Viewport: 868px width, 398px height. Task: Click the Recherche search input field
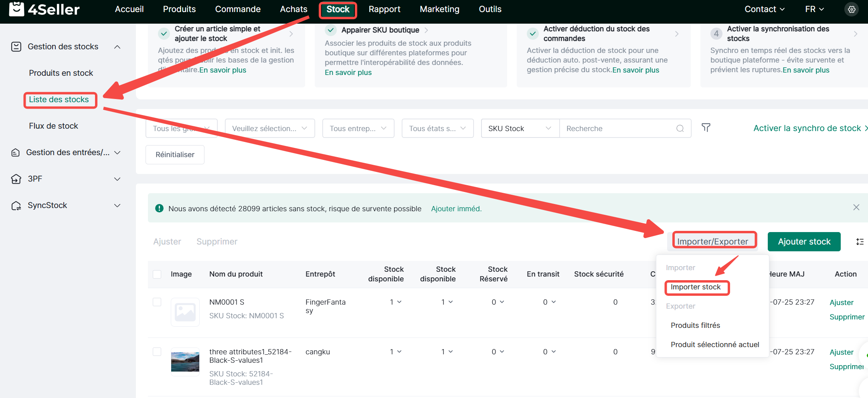617,128
